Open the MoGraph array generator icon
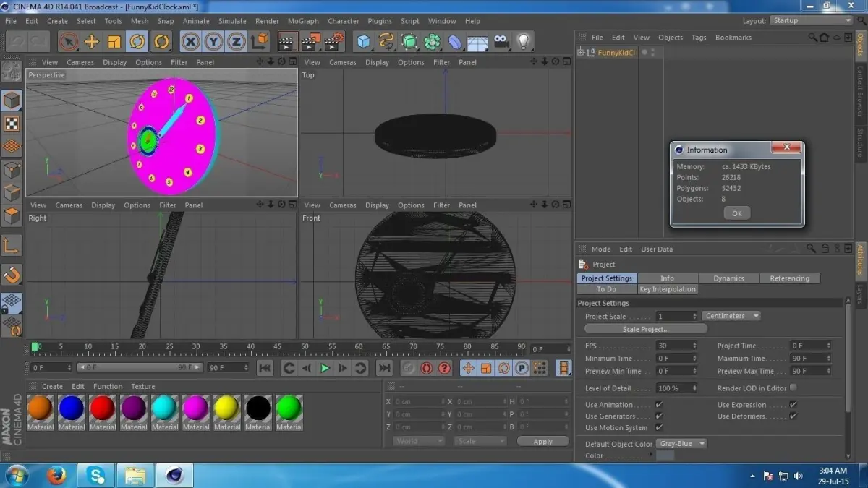868x488 pixels. point(433,41)
